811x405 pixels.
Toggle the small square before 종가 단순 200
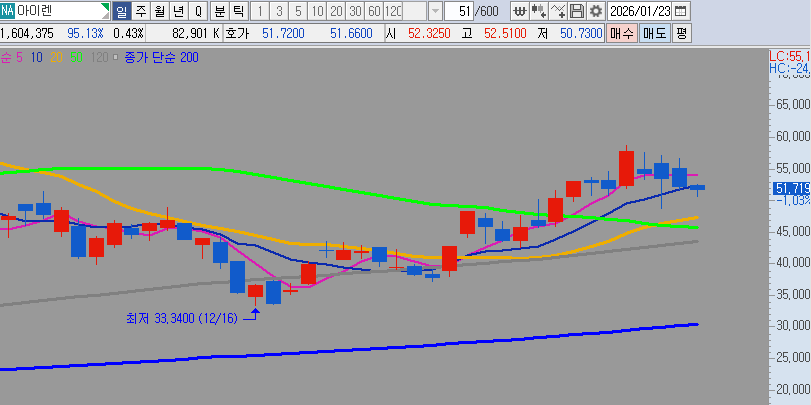[115, 57]
